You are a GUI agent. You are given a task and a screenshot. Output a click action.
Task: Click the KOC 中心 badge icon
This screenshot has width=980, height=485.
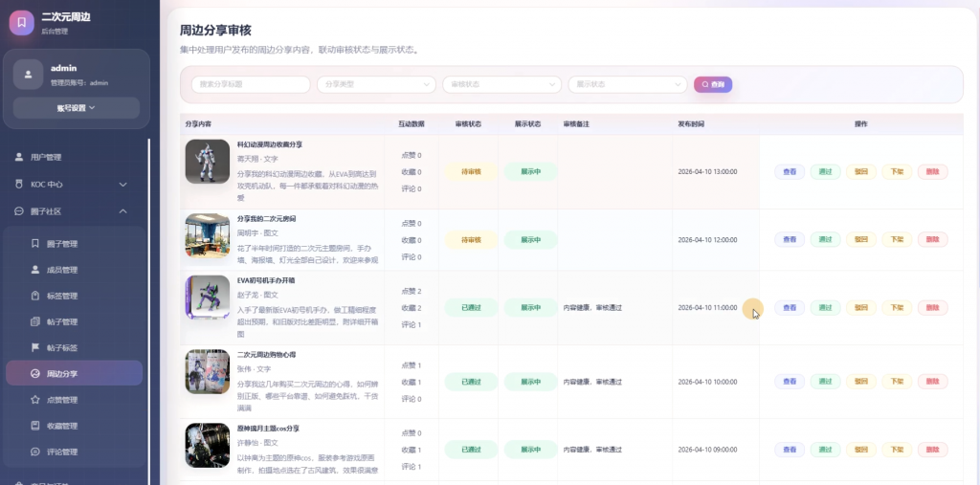(x=19, y=185)
